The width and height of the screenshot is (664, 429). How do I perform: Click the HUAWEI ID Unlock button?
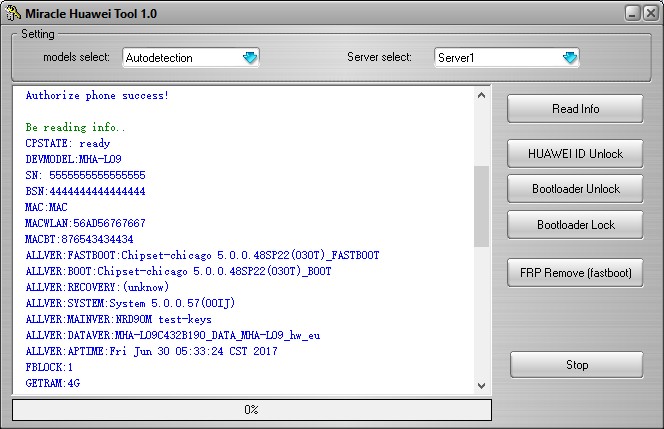(x=575, y=154)
